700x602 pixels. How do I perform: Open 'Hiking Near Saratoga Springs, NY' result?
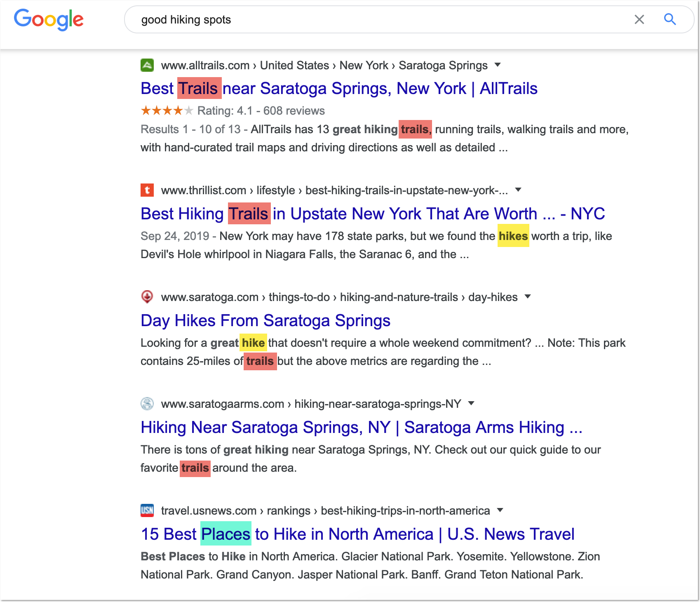362,427
